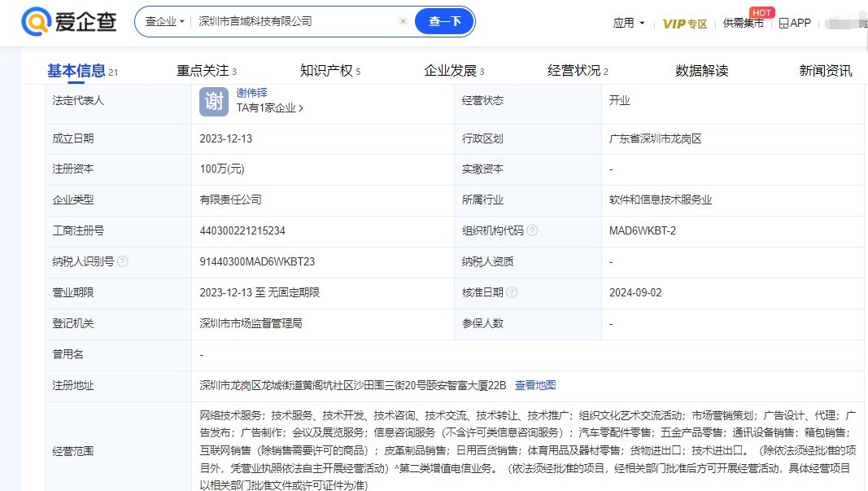Click the APP download icon
This screenshot has width=868, height=491.
[783, 24]
